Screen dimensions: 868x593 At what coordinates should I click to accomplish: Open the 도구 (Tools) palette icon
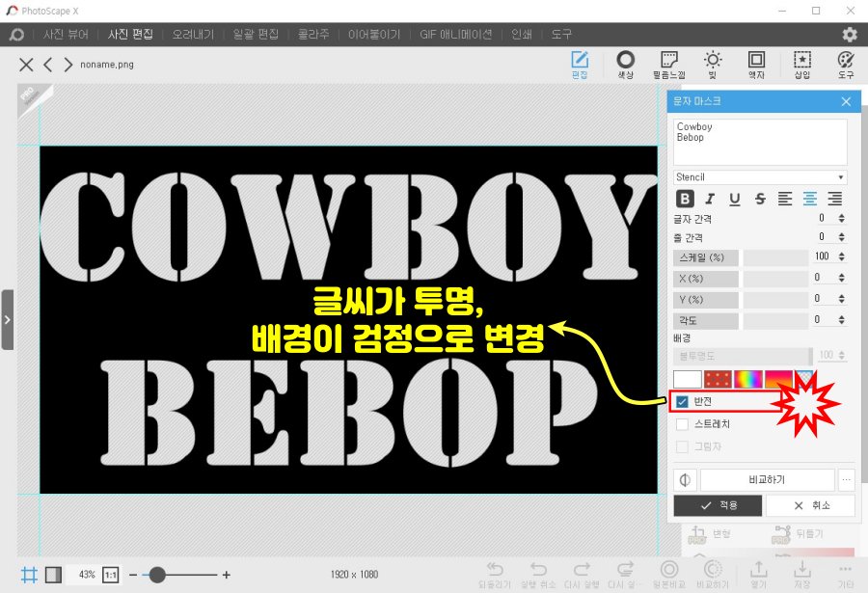(845, 65)
